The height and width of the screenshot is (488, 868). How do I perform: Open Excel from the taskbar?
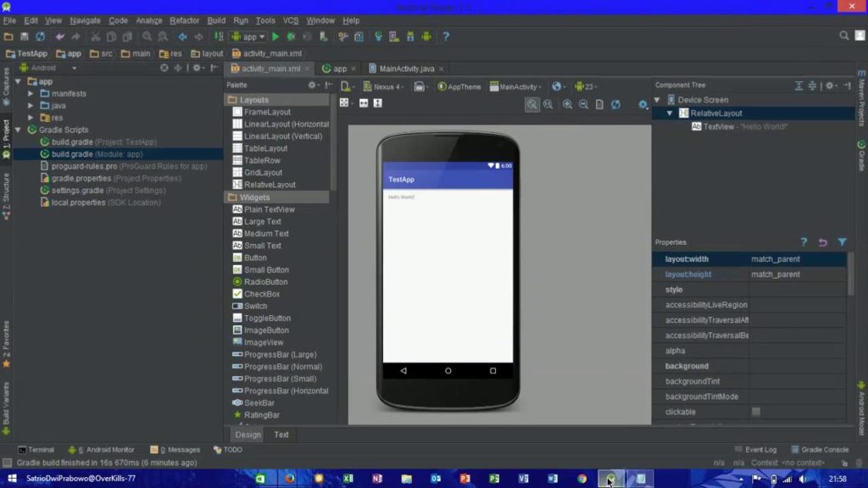click(x=348, y=478)
